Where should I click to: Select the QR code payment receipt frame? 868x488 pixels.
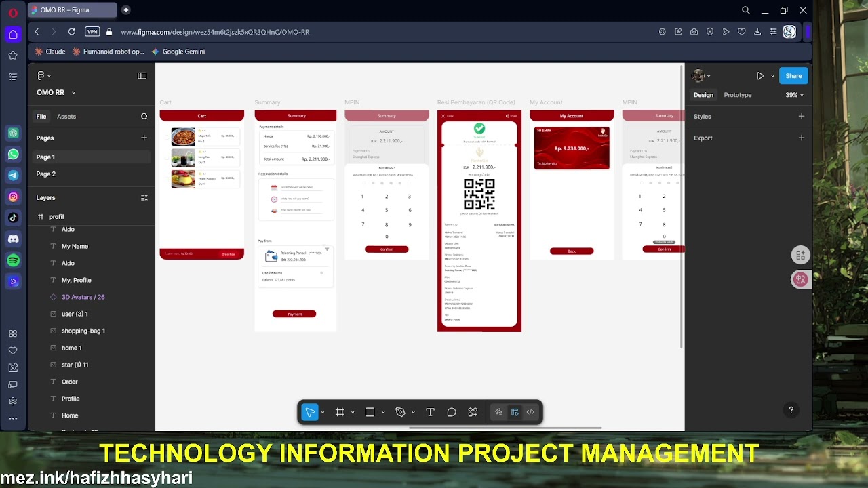pyautogui.click(x=479, y=221)
